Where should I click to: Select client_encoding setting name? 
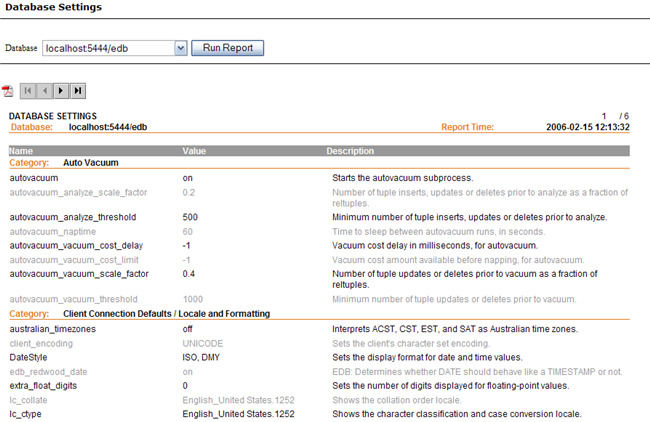coord(41,343)
